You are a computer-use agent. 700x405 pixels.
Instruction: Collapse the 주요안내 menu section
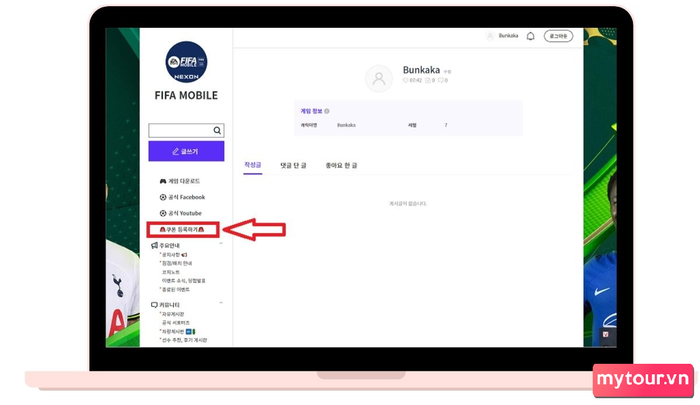pyautogui.click(x=221, y=245)
